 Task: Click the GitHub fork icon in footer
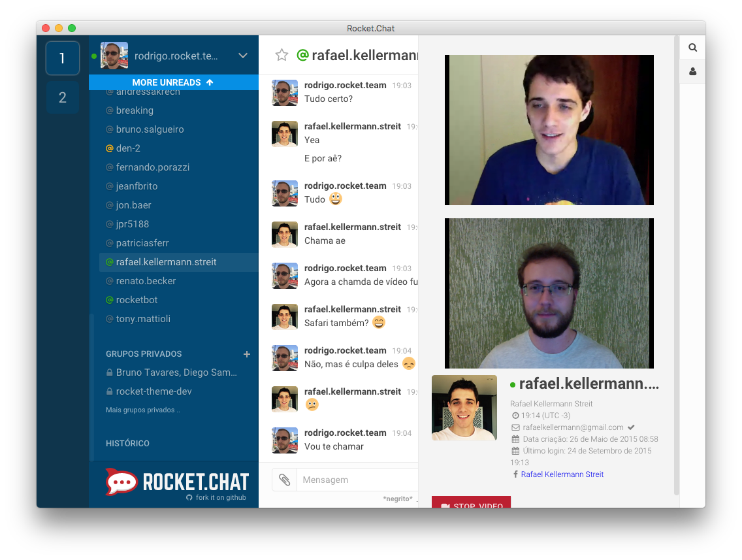(189, 497)
